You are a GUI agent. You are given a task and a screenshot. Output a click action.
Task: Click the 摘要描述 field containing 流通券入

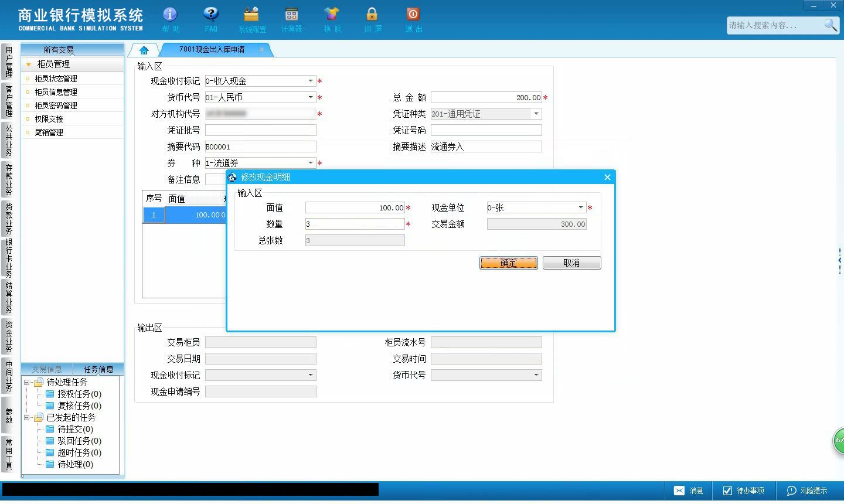[486, 147]
